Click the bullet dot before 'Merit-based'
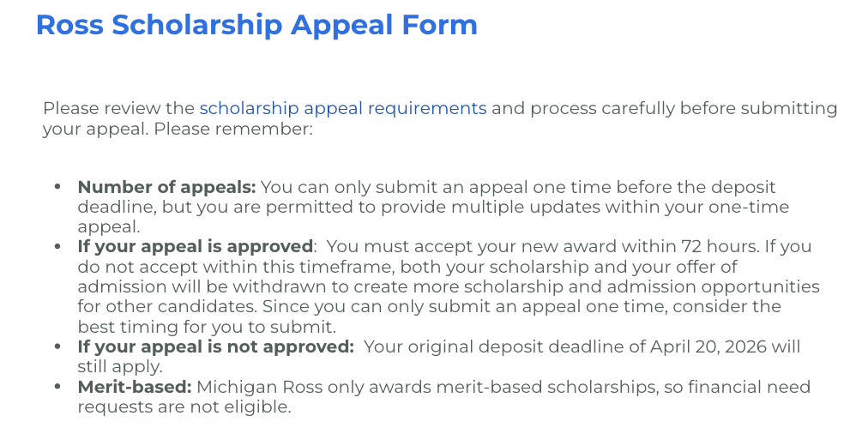The height and width of the screenshot is (434, 868). [57, 387]
